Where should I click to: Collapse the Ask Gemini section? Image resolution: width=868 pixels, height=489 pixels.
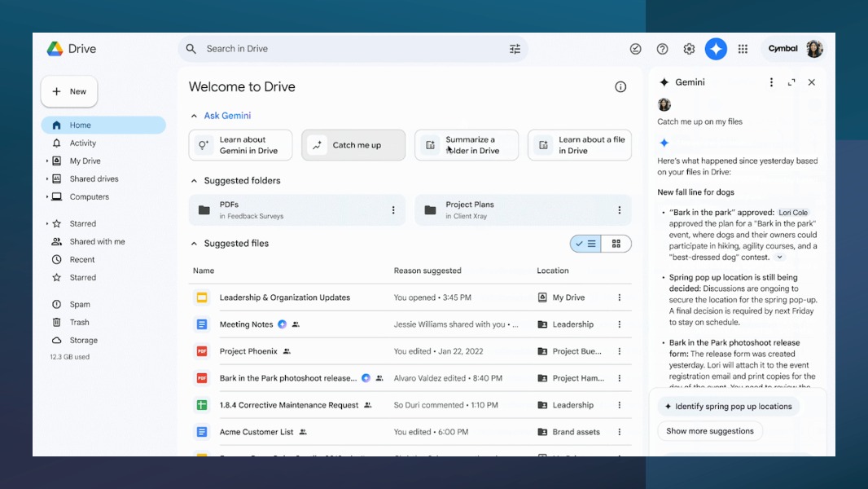coord(194,116)
